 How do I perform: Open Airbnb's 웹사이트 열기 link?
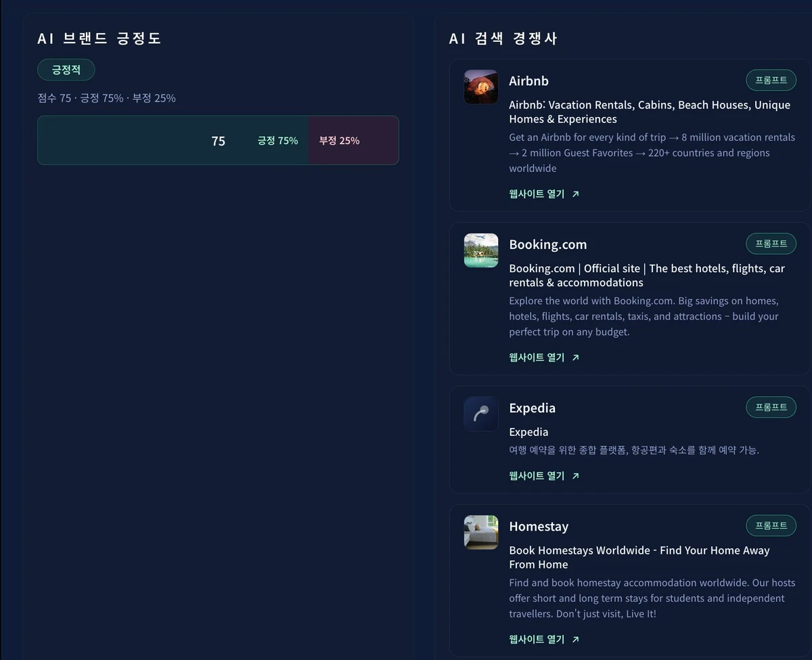pos(544,194)
